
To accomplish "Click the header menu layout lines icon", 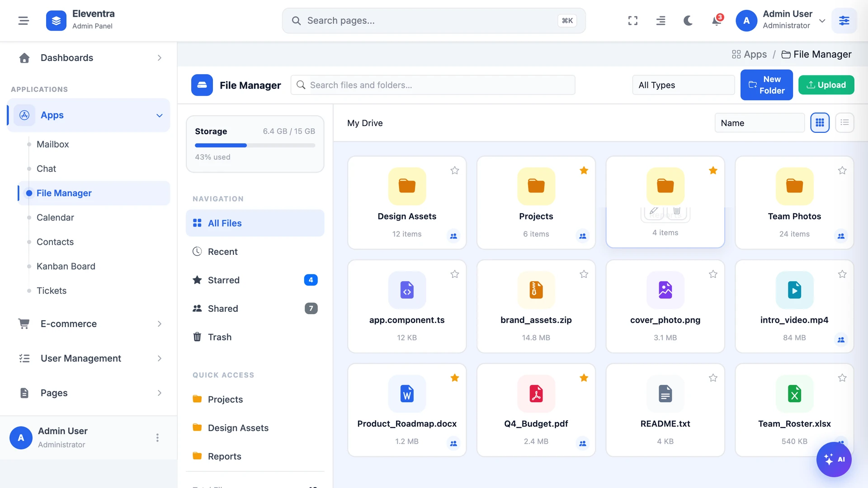I will tap(660, 21).
